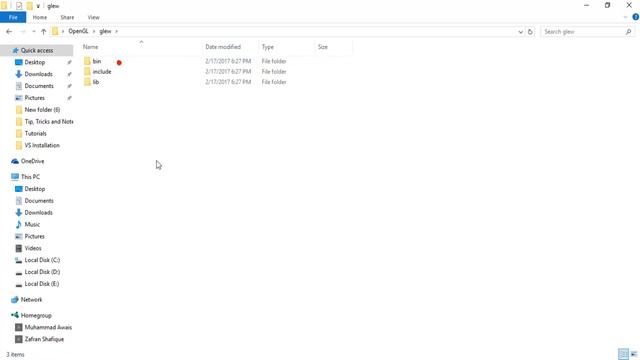The image size is (640, 360).
Task: Click the include folder's date modified
Action: pos(228,72)
